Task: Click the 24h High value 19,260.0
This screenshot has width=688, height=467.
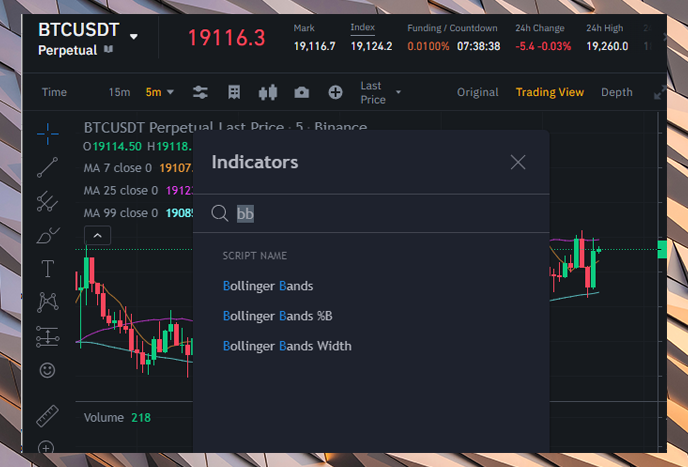Action: (x=607, y=46)
